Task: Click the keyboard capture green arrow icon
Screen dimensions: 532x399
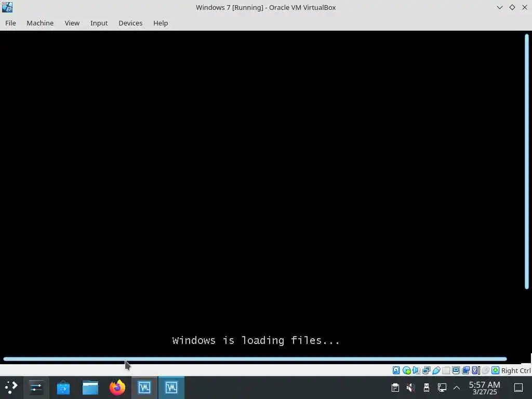Action: (x=495, y=370)
